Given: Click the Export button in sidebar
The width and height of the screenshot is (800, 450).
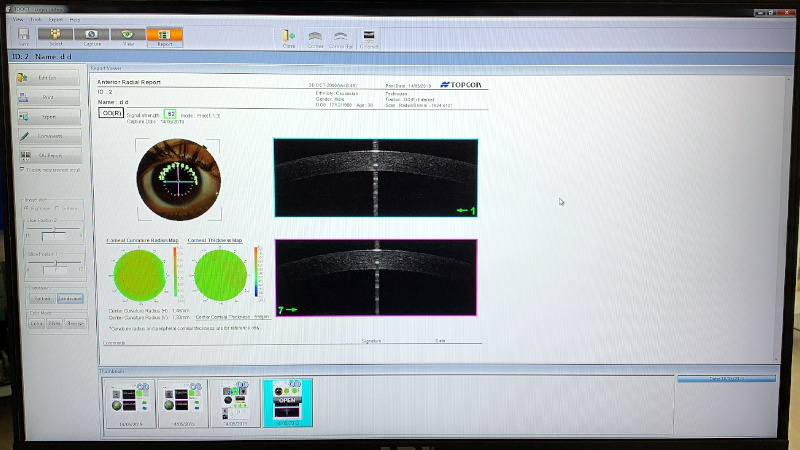Looking at the screenshot, I should coord(49,116).
